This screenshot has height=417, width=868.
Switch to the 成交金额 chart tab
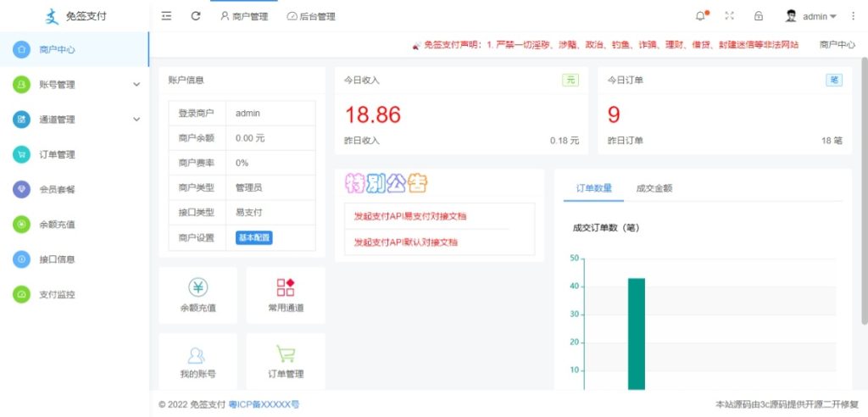coord(654,188)
